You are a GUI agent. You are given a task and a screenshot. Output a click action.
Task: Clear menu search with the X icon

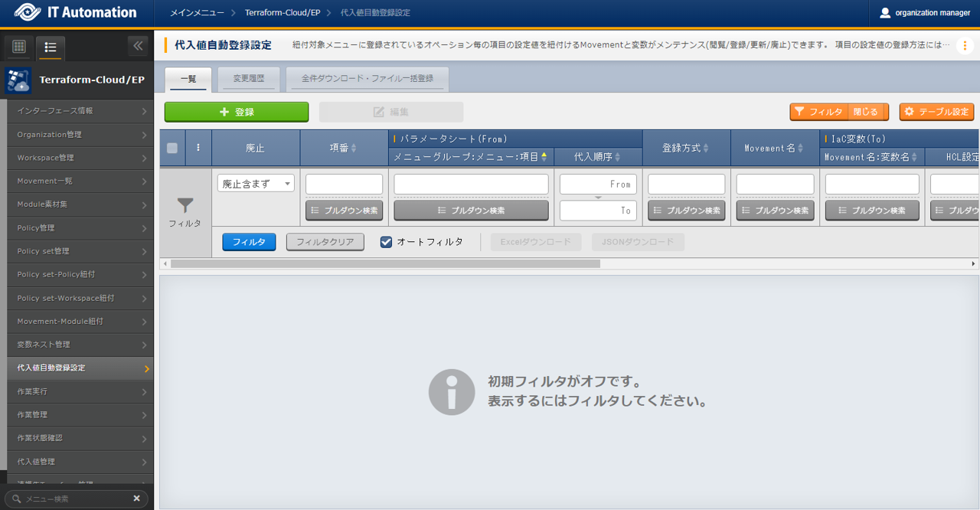click(x=136, y=499)
